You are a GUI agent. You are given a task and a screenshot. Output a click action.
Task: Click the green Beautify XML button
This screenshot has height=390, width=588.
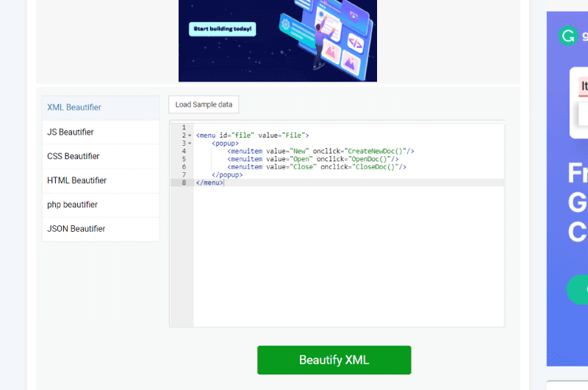tap(334, 360)
